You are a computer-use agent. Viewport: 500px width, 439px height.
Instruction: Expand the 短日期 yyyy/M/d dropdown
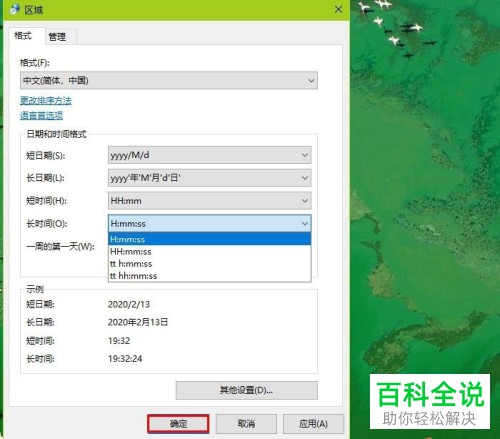click(x=210, y=155)
